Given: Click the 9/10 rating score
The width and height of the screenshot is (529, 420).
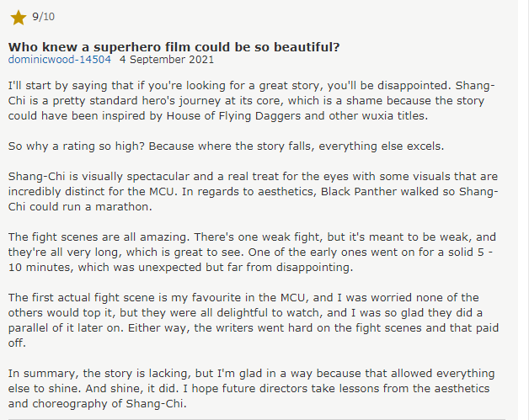Looking at the screenshot, I should pyautogui.click(x=43, y=17).
